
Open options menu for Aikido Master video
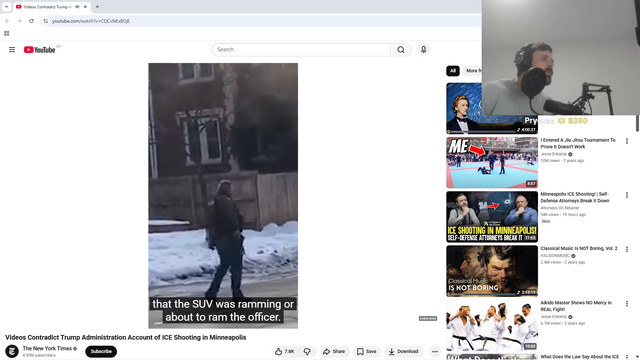[x=627, y=304]
